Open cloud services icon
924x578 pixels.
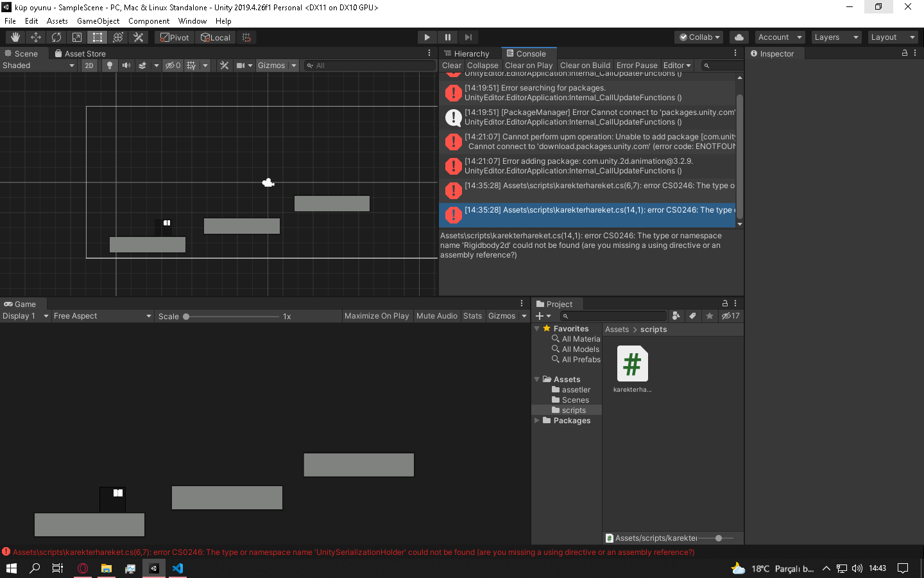(739, 37)
